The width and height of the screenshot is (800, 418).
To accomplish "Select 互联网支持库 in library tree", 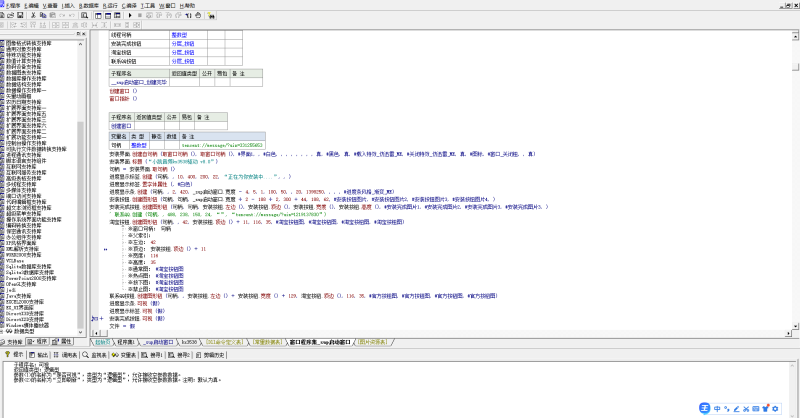I will [x=21, y=167].
